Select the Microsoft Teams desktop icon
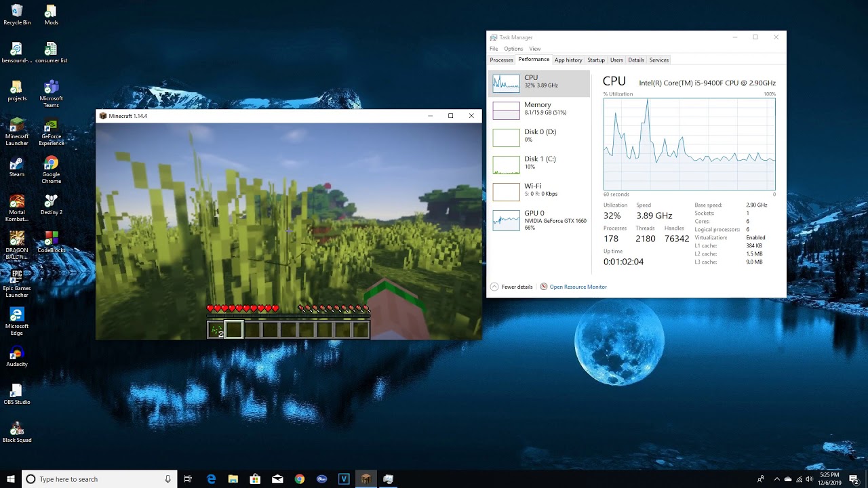Image resolution: width=868 pixels, height=488 pixels. [x=52, y=94]
